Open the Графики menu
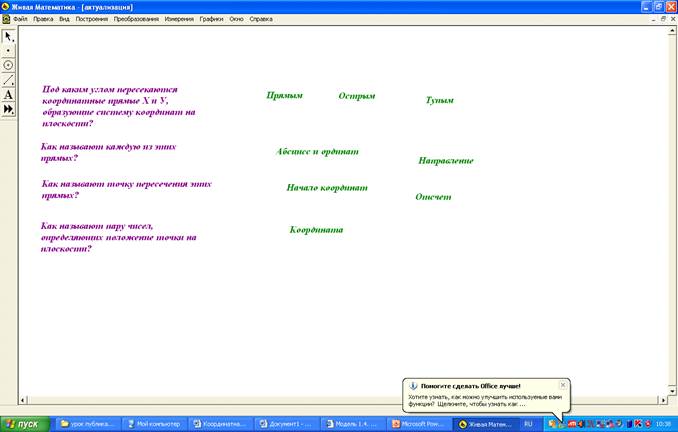This screenshot has height=432, width=678. click(211, 19)
